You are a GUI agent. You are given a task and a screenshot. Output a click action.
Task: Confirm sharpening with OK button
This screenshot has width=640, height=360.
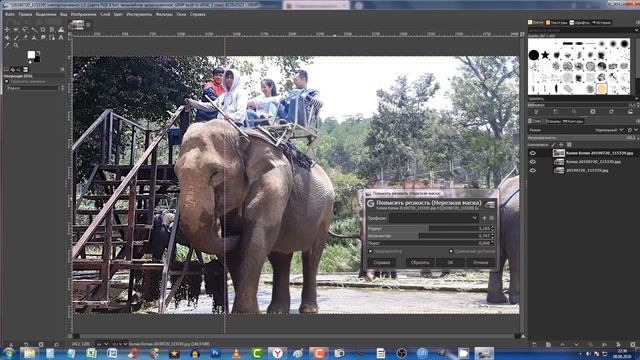click(x=450, y=262)
